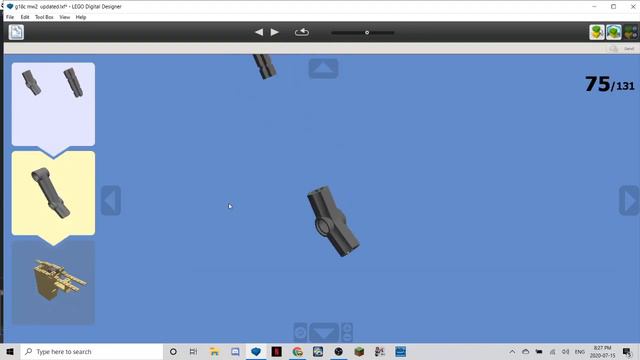Viewport: 640px width, 360px height.
Task: Zoom in with the camera plus button
Action: [x=347, y=328]
